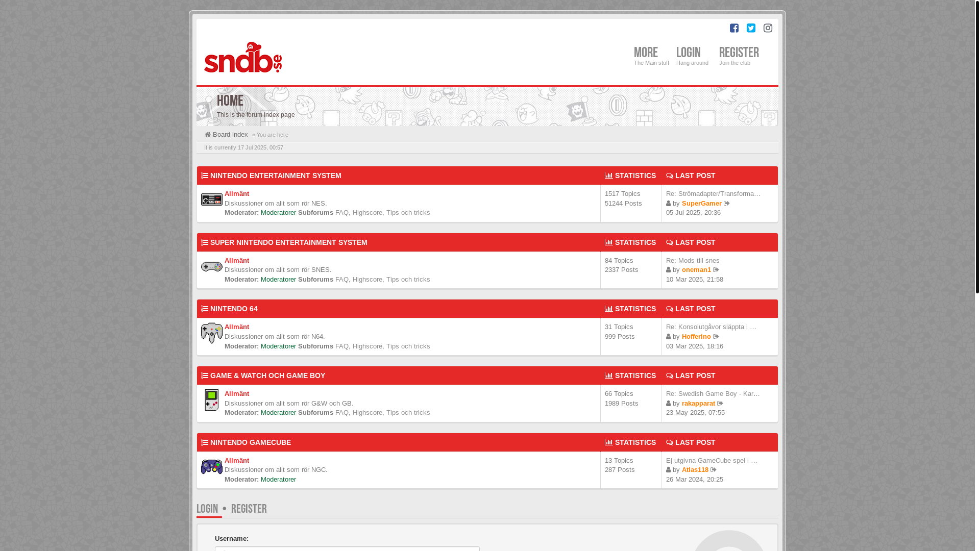Viewport: 980px width, 551px height.
Task: Focus the Username input field
Action: [x=347, y=549]
